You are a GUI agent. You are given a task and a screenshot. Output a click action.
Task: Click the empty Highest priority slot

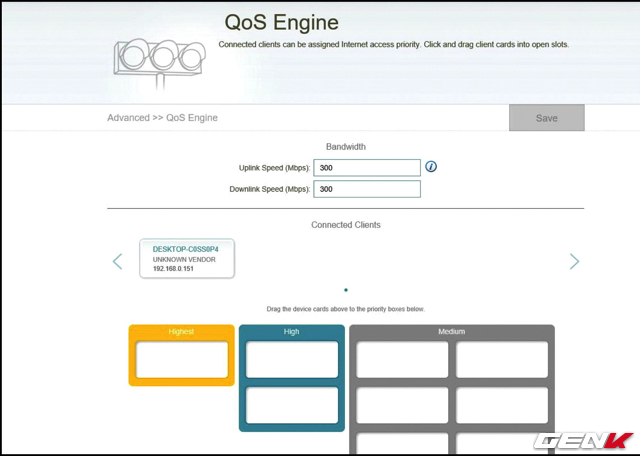pyautogui.click(x=182, y=360)
